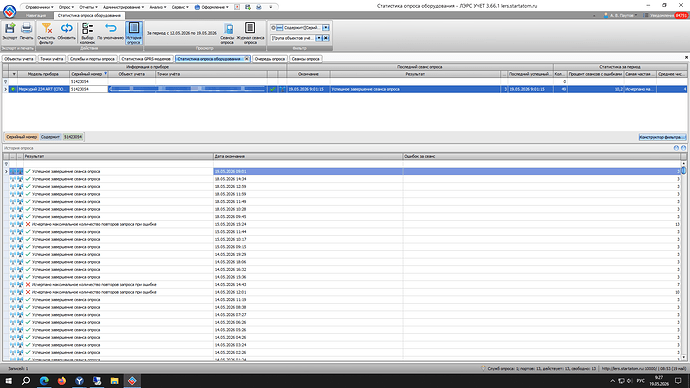Close document panel with X at right
The width and height of the screenshot is (690, 388).
[686, 58]
